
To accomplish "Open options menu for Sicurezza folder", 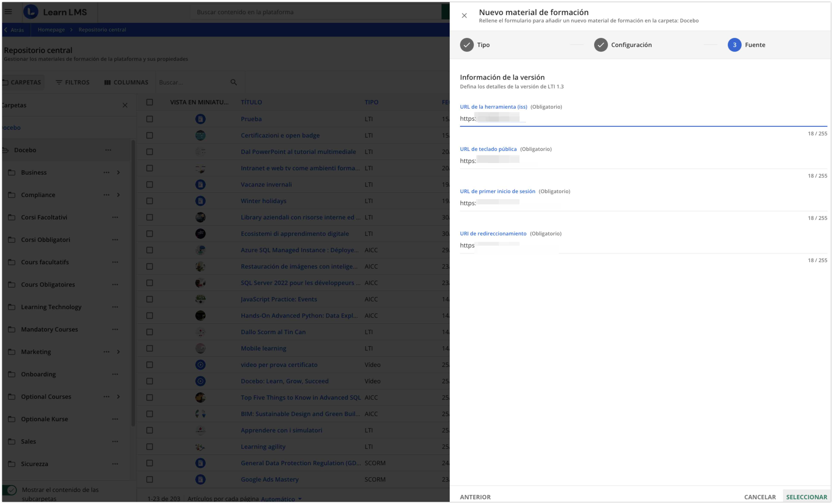I will click(x=115, y=464).
